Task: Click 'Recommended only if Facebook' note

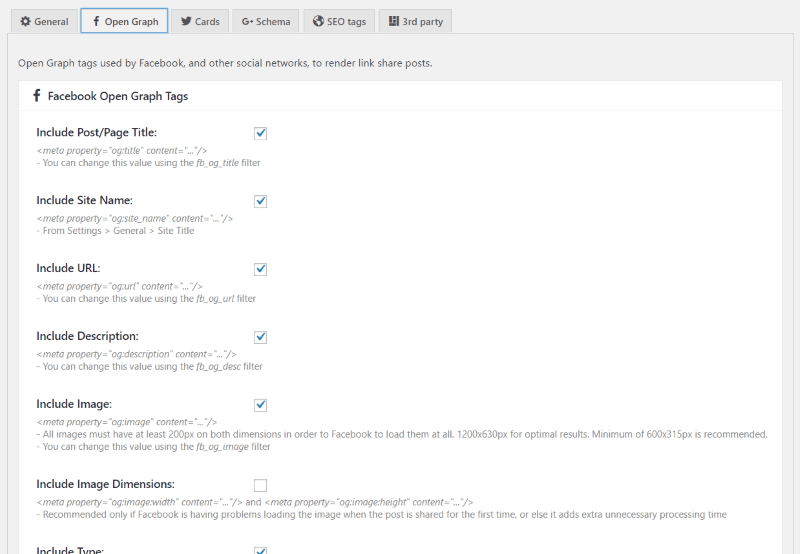Action: point(382,514)
